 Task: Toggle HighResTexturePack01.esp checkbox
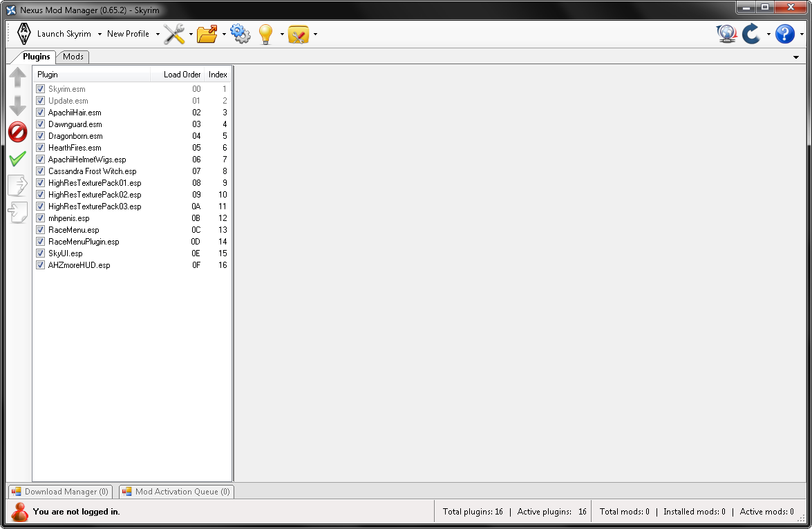pyautogui.click(x=40, y=183)
